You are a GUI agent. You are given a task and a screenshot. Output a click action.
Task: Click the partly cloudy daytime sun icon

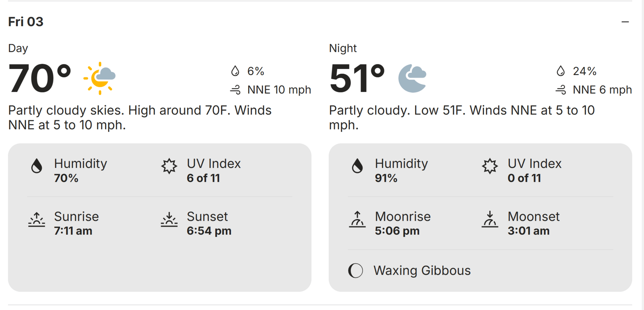[100, 78]
